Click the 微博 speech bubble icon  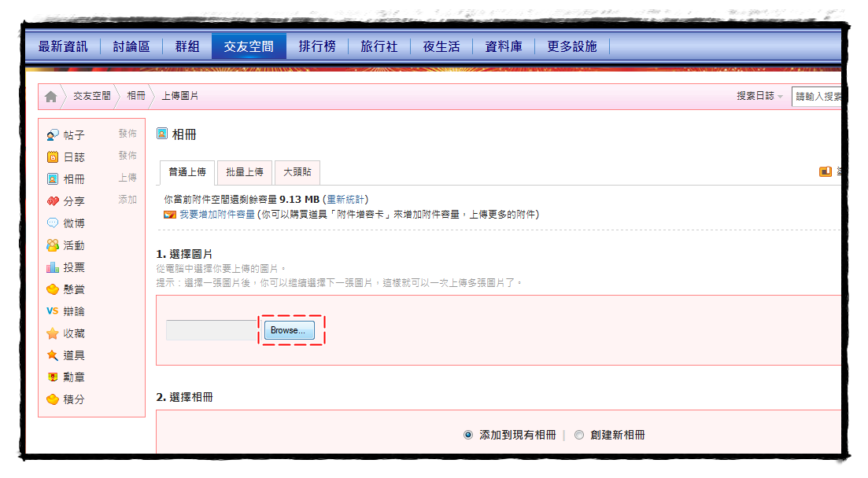(x=53, y=223)
